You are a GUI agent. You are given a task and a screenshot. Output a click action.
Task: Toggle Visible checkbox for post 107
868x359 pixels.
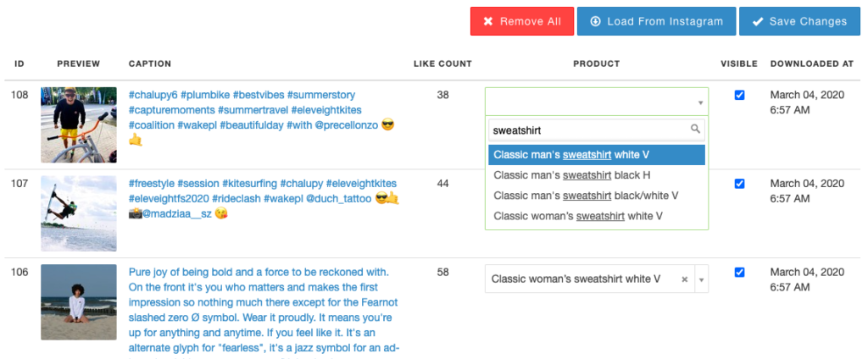[739, 184]
